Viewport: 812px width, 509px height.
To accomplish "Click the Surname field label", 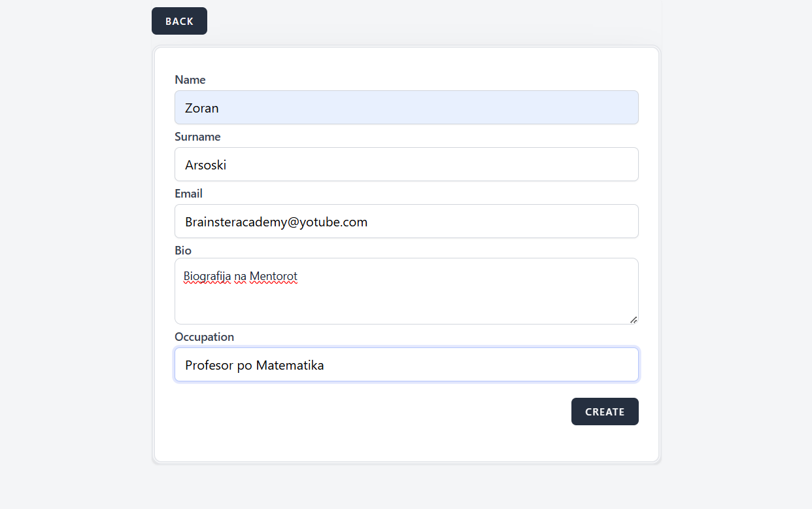I will [197, 137].
